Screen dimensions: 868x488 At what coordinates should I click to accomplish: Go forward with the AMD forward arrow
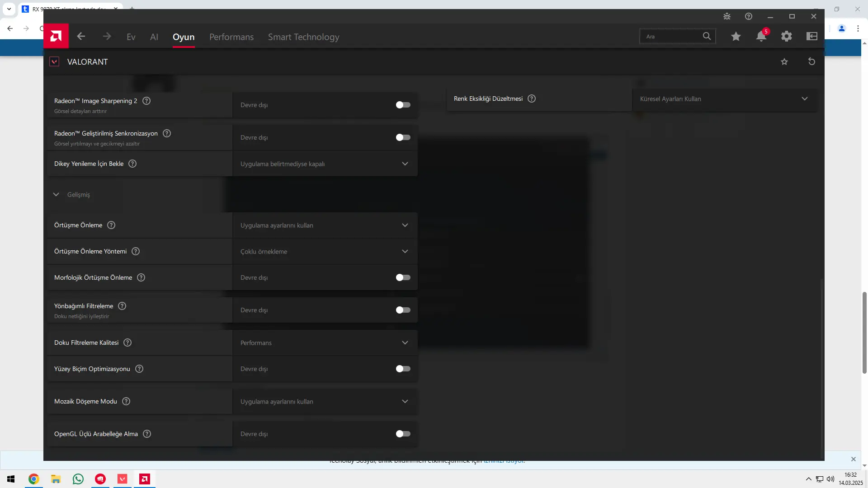107,36
